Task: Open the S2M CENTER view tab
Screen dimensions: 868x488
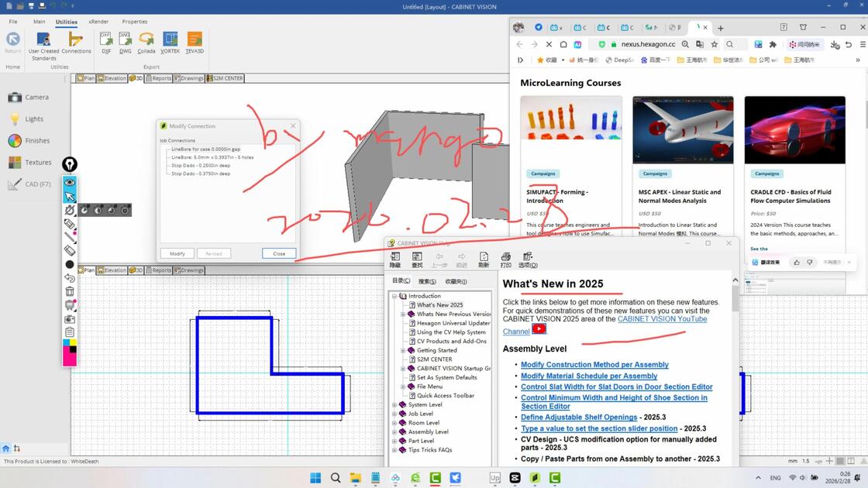Action: click(x=225, y=78)
